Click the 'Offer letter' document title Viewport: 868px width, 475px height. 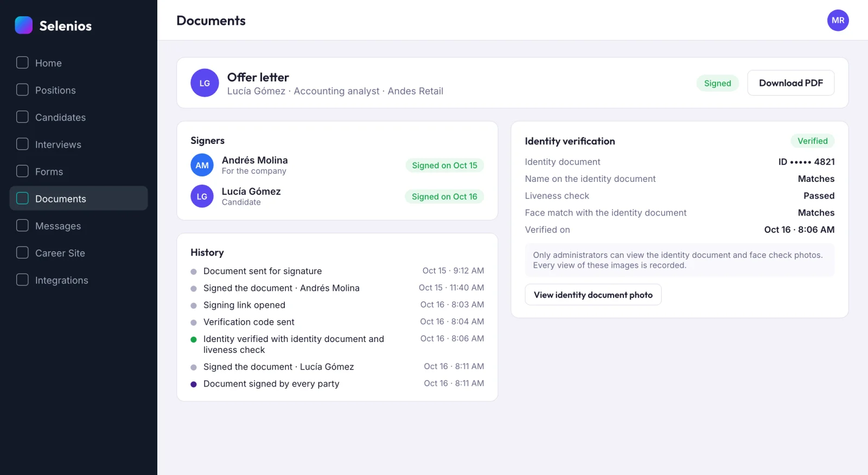click(258, 77)
